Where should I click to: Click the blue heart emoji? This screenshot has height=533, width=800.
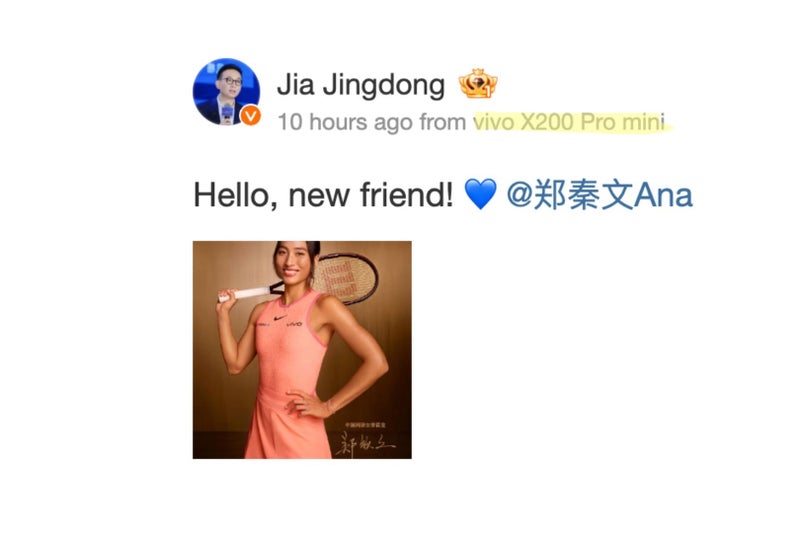tap(480, 194)
